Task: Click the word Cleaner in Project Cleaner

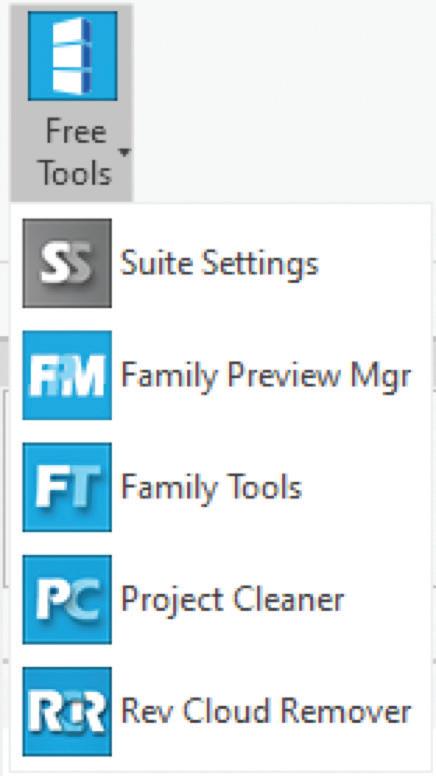Action: coord(289,599)
